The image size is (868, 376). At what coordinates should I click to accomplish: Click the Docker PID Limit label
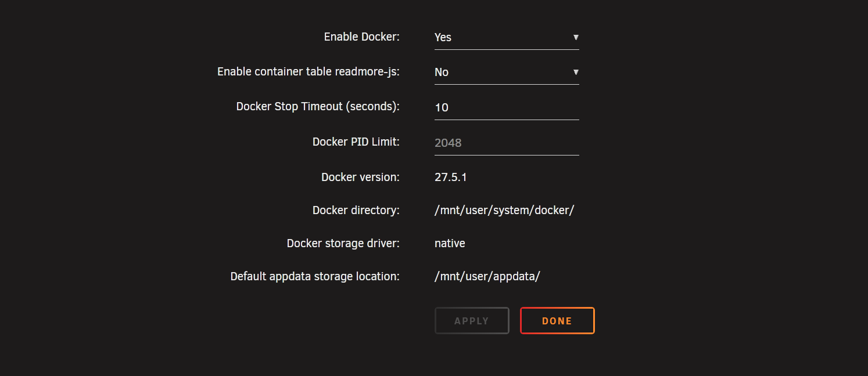coord(356,142)
